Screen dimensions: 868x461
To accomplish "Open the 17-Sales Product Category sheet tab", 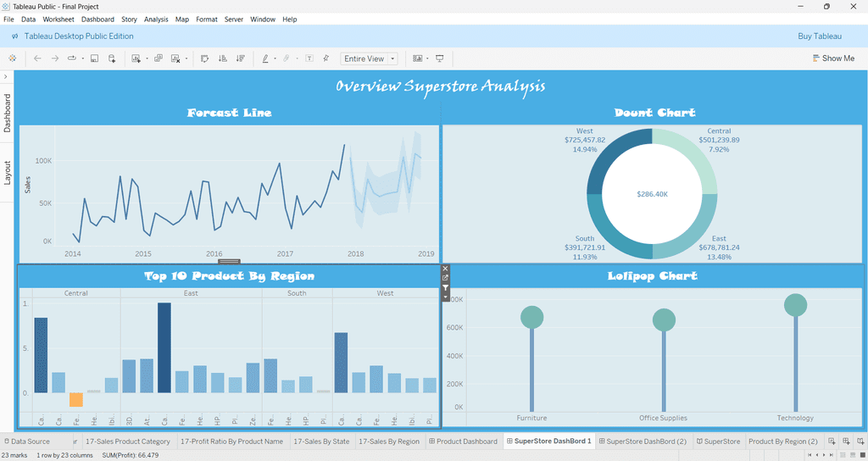I will click(x=127, y=441).
